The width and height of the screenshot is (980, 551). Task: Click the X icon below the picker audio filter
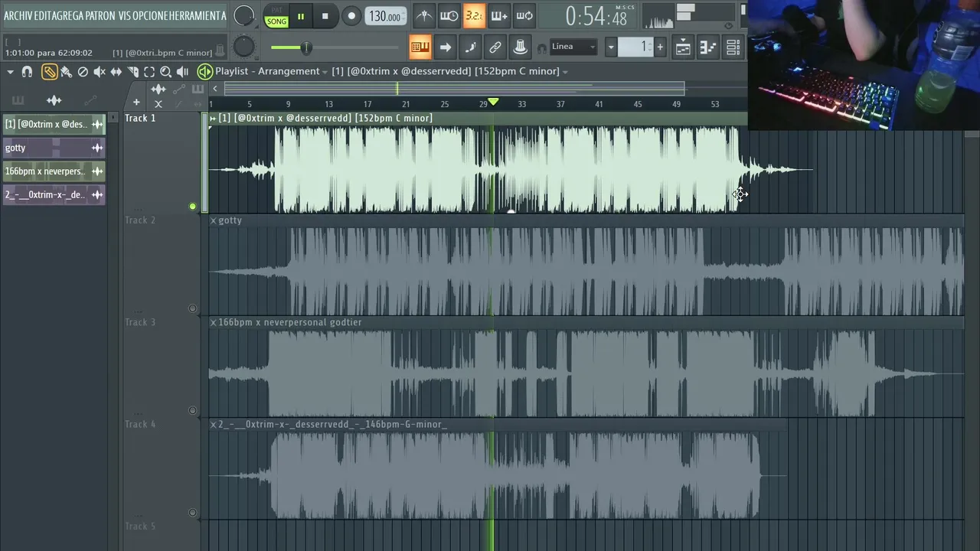tap(158, 104)
